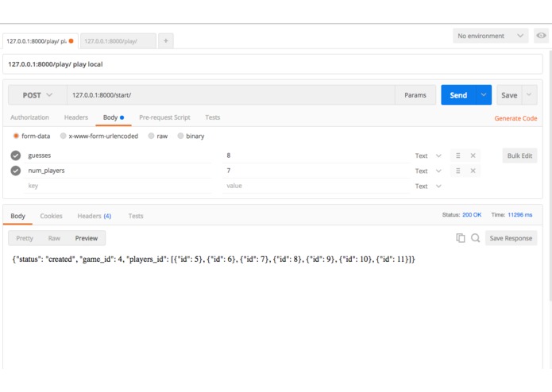
Task: Open the response Body tab
Action: pos(17,216)
